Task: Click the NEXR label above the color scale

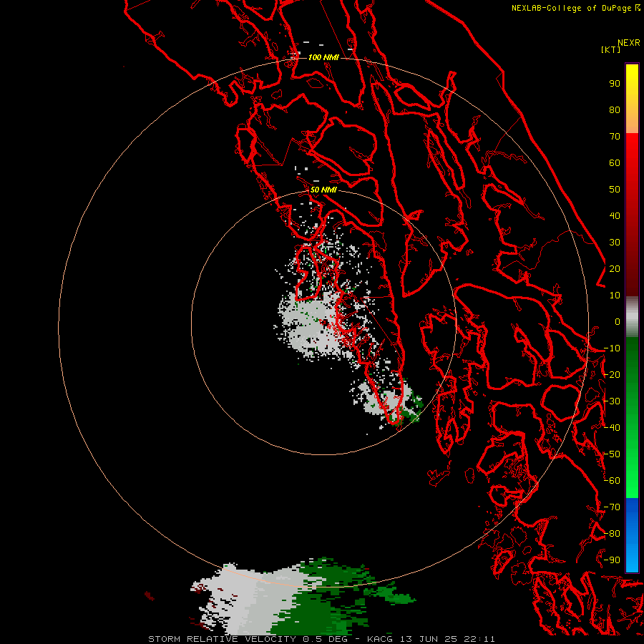Action: [x=628, y=43]
